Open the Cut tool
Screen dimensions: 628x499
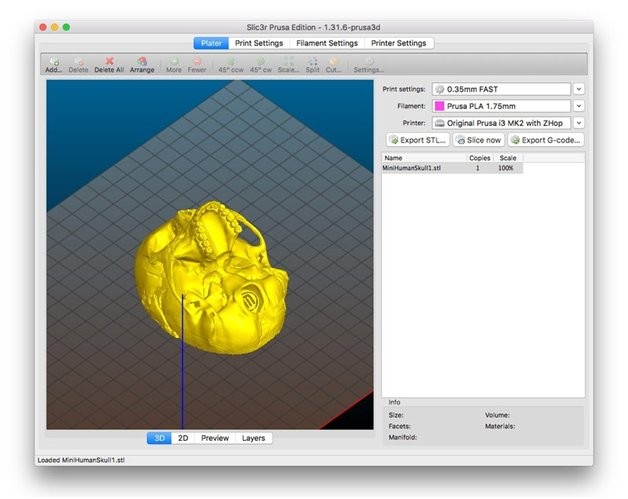coord(333,65)
